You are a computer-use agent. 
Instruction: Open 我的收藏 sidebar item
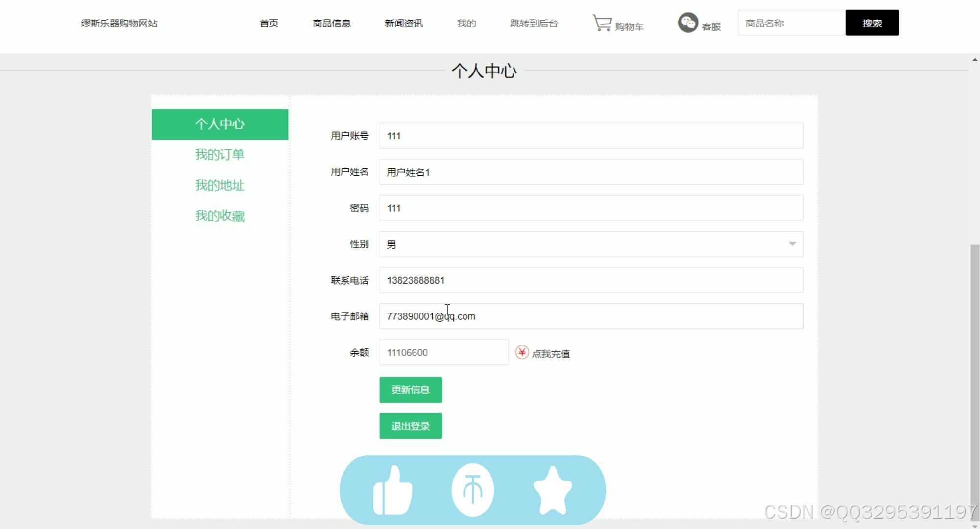pyautogui.click(x=220, y=216)
